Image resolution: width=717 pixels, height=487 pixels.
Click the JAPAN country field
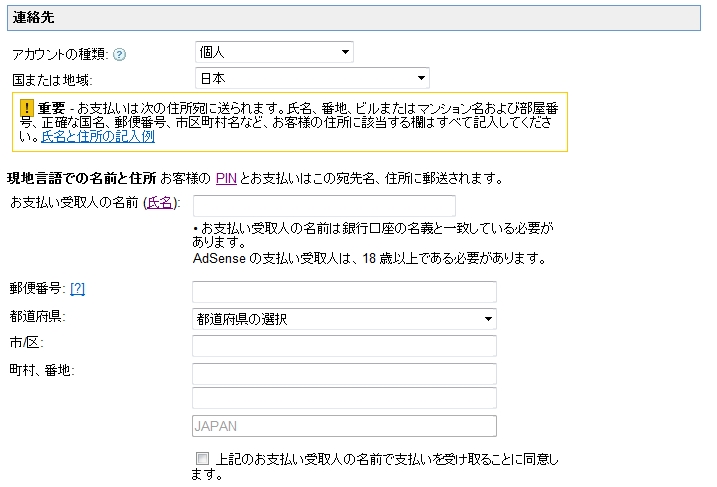344,426
